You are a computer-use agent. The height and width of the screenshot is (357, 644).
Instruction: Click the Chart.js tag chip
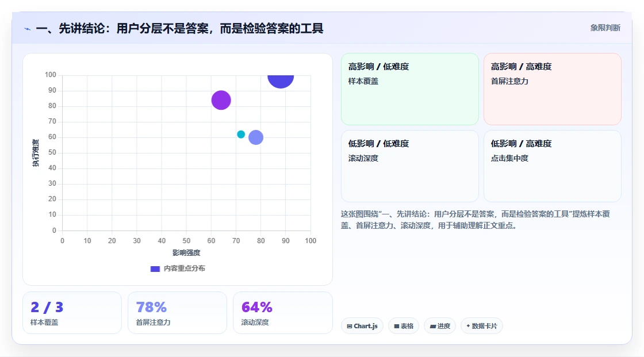[362, 326]
